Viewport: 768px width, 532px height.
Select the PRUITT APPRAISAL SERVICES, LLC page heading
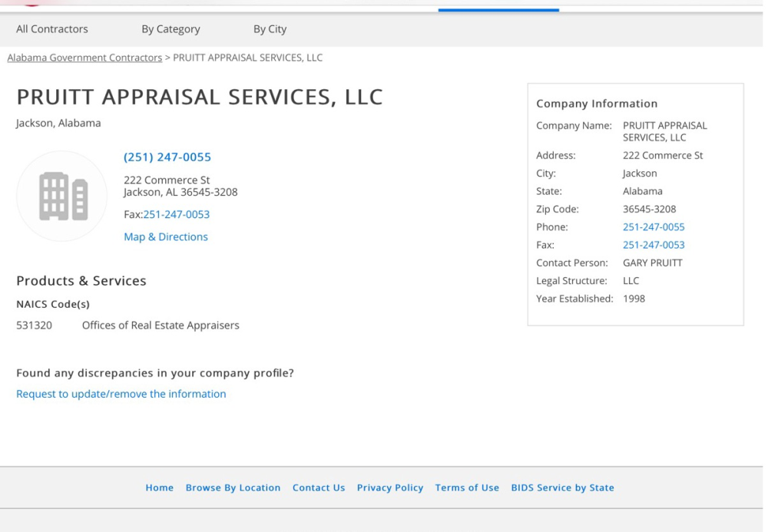click(200, 97)
